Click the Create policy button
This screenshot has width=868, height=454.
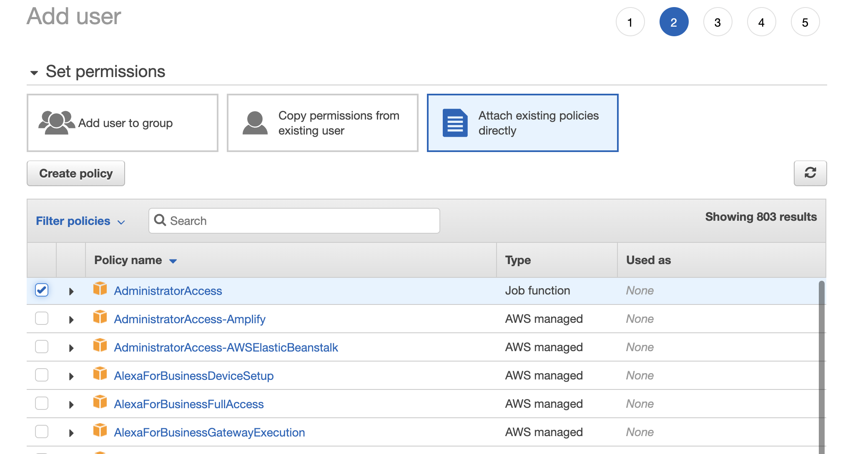(x=76, y=173)
